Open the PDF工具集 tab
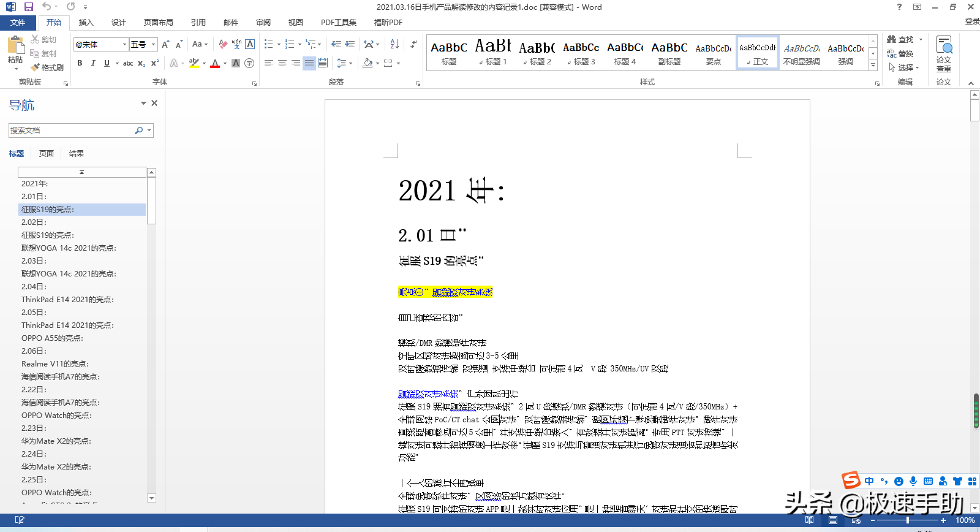This screenshot has width=980, height=532. tap(339, 23)
